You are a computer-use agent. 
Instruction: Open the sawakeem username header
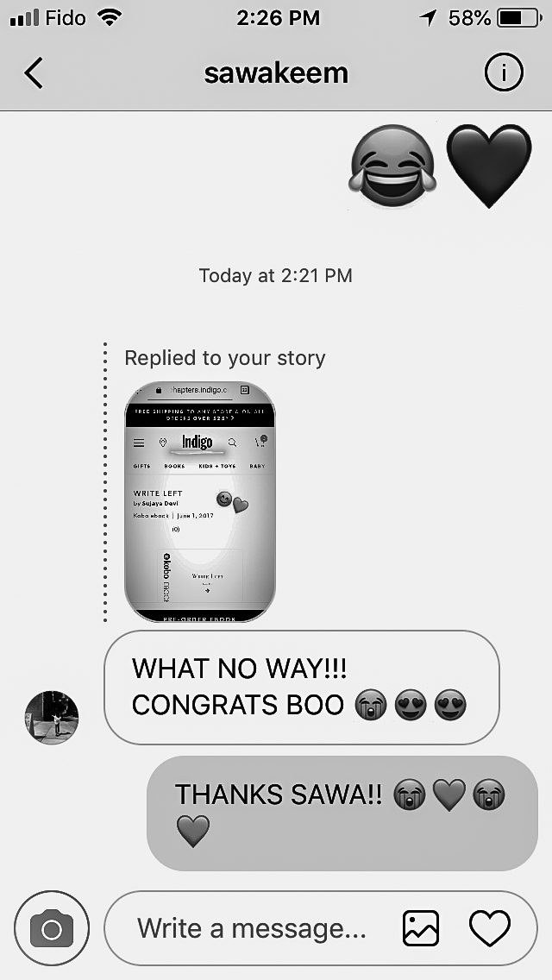(x=276, y=73)
